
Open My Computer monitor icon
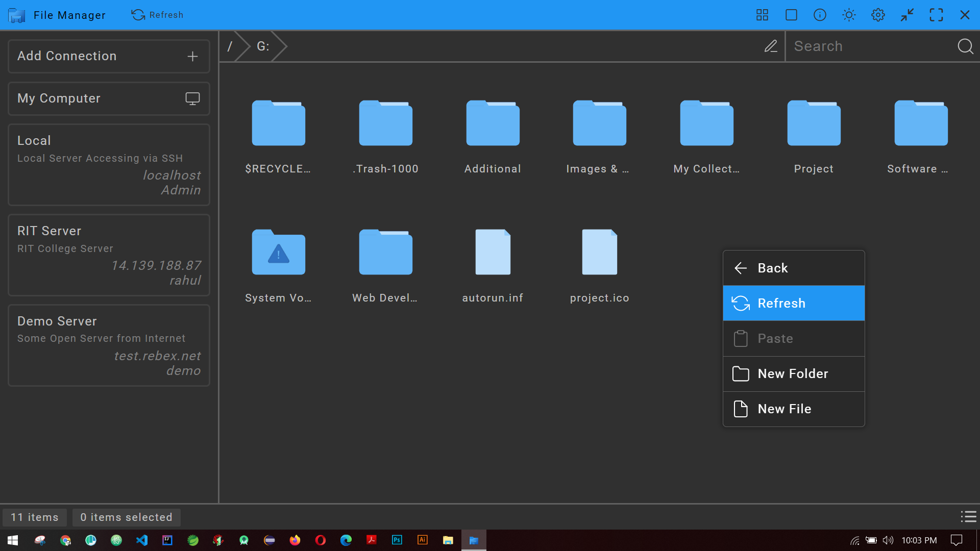[x=192, y=98]
